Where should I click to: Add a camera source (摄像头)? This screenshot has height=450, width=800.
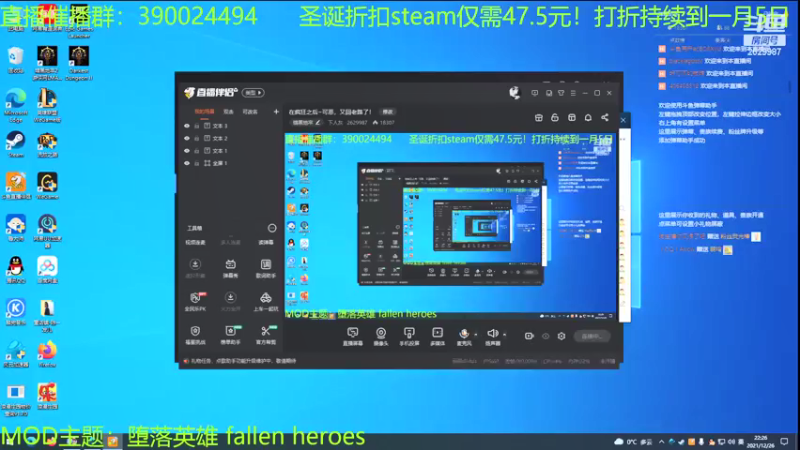click(x=381, y=337)
